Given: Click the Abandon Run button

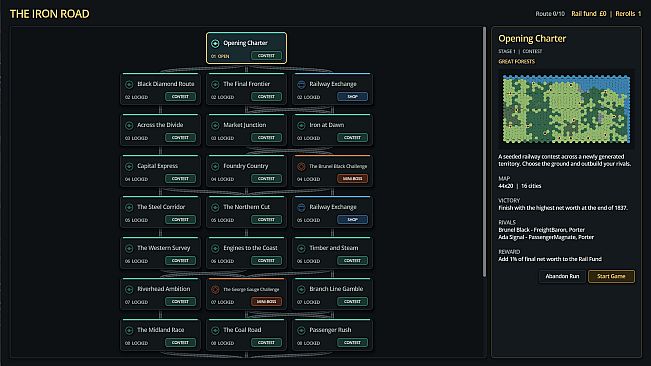Looking at the screenshot, I should pos(562,276).
